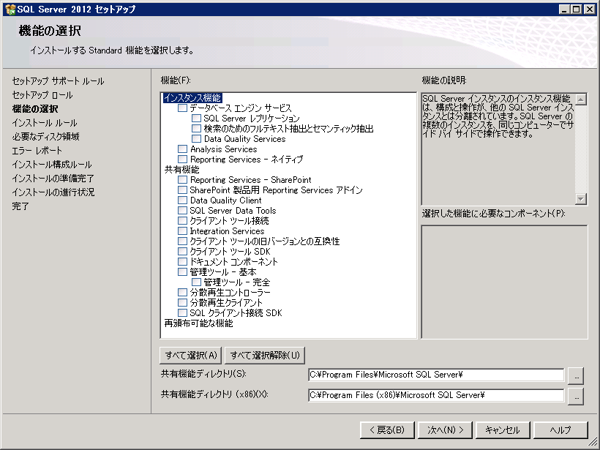Viewport: 600px width, 450px height.
Task: Select the 再頒布可能な機能 tree heading
Action: pos(199,323)
